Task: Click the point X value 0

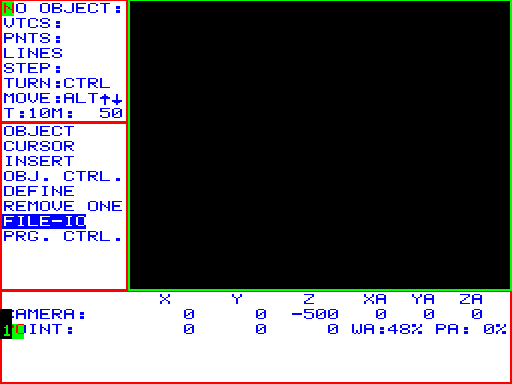Action: (189, 329)
